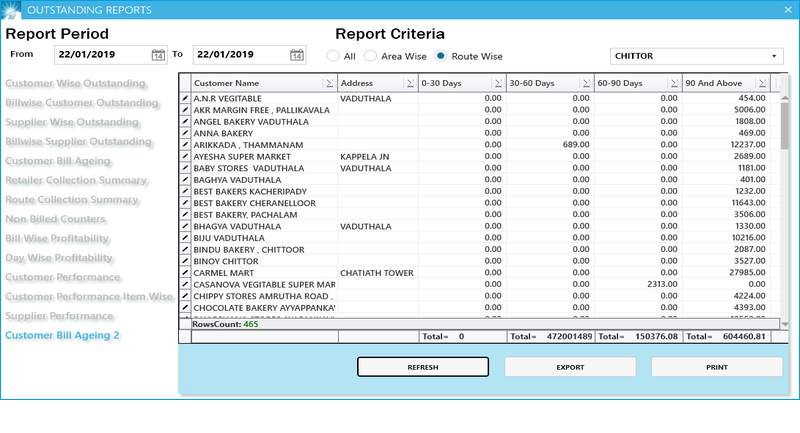This screenshot has height=433, width=800.
Task: Click the scrollbar down arrow in grid
Action: 785,324
